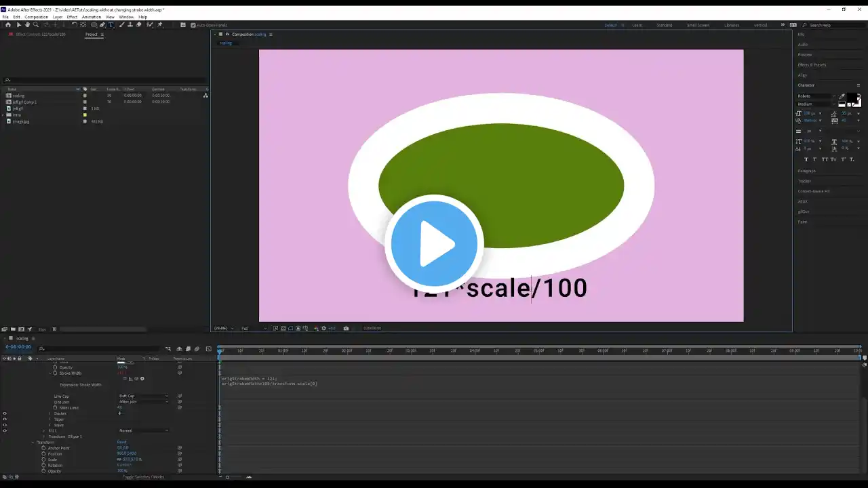Open the Line Cap dropdown
Screen dimensions: 868x488
click(144, 396)
